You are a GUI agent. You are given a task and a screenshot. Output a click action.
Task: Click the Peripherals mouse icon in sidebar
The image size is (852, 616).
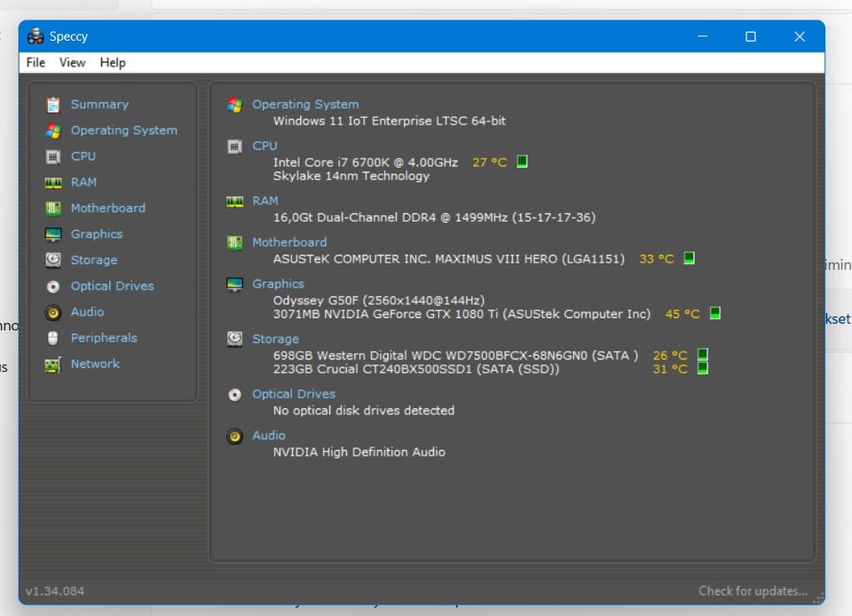(x=52, y=338)
